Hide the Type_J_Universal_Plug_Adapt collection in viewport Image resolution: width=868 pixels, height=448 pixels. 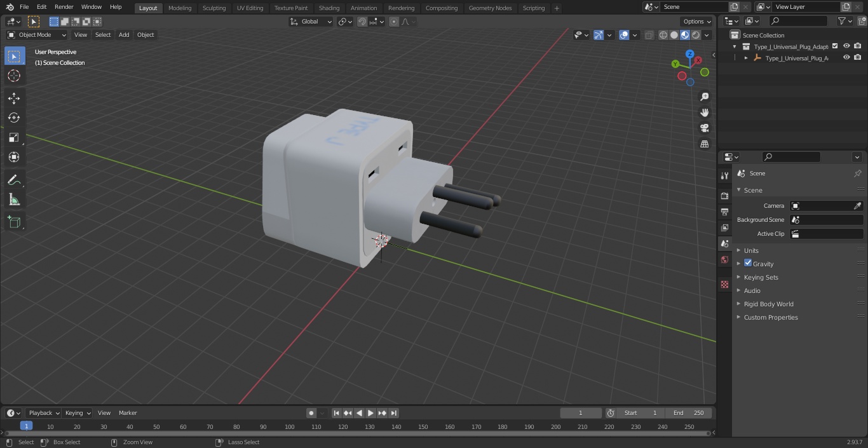point(846,46)
